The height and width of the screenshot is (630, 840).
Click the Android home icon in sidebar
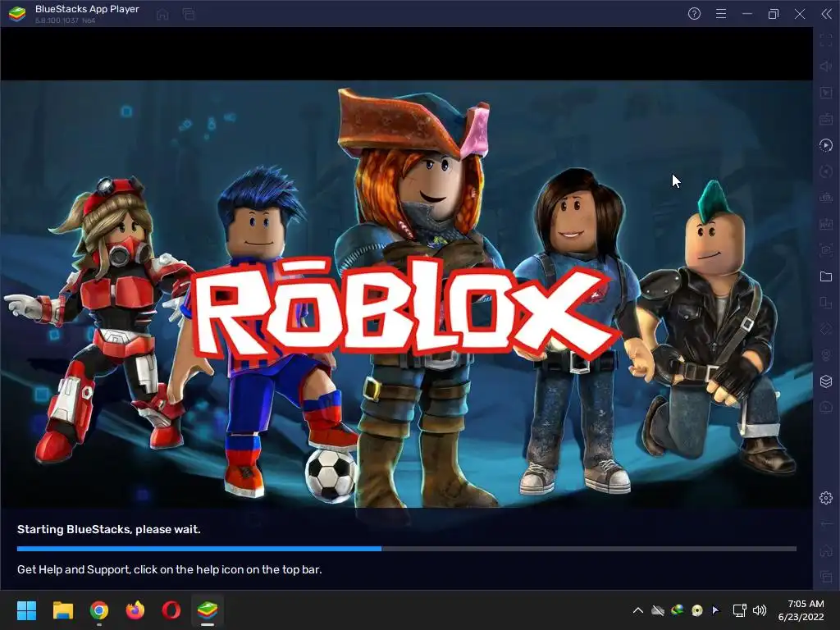pos(826,550)
